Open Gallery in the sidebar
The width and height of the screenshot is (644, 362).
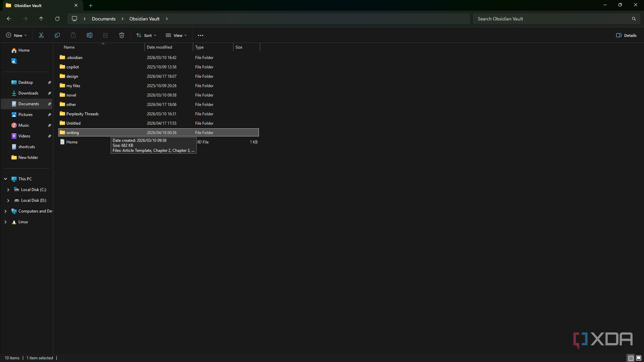pos(14,61)
